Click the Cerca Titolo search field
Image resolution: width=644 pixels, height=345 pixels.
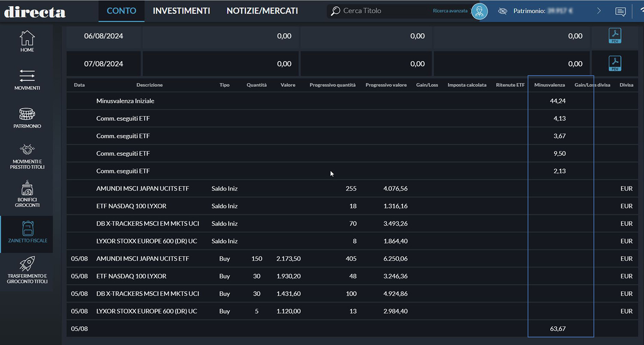[386, 11]
